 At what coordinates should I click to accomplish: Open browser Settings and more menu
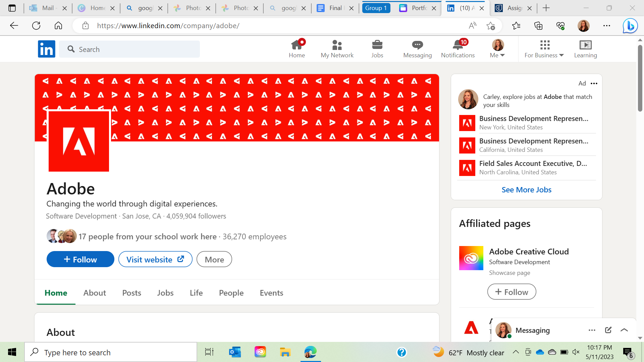(x=606, y=25)
